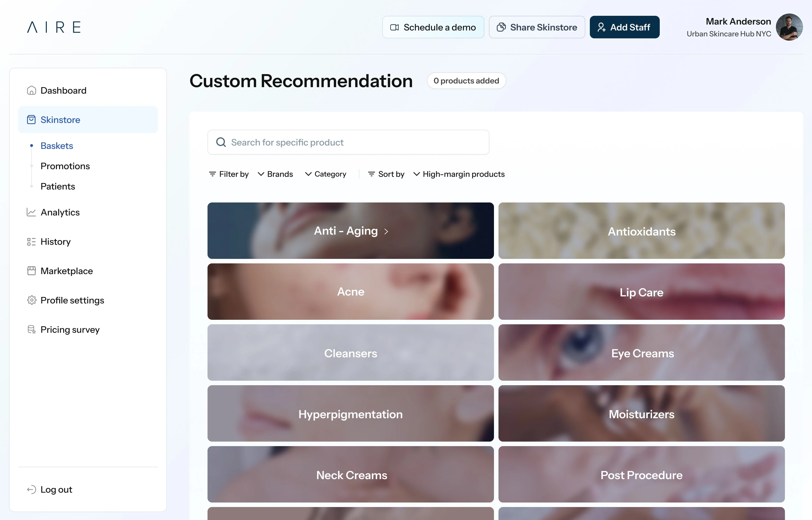Screen dimensions: 812x520
Task: Open the Anti - Aging category card
Action: 350,231
